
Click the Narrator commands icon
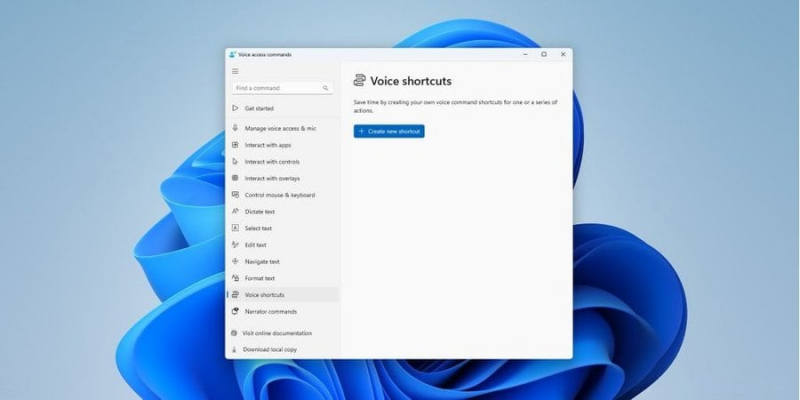[235, 311]
